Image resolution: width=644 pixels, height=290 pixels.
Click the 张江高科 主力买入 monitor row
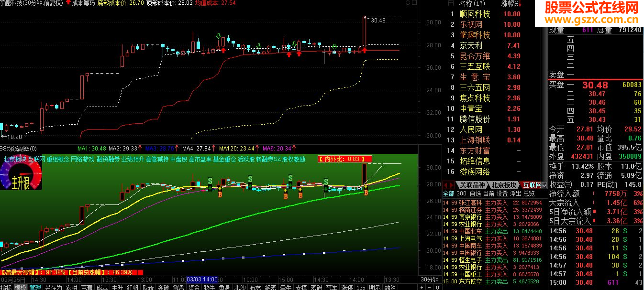494,202
